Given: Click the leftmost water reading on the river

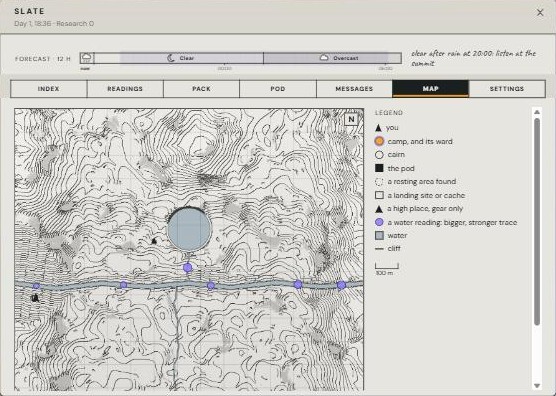Looking at the screenshot, I should [36, 286].
